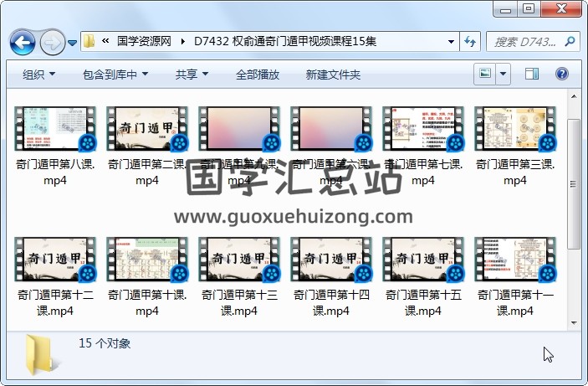This screenshot has height=386, width=588.
Task: Select video thumbnail 奇门遁甲第十二课.mp4
Action: [x=55, y=259]
